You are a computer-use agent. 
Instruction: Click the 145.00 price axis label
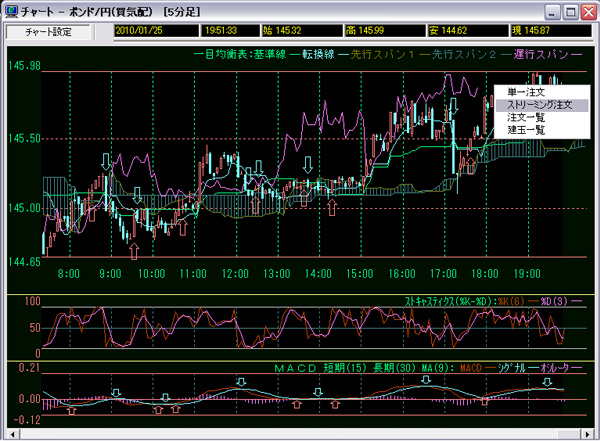click(x=24, y=208)
